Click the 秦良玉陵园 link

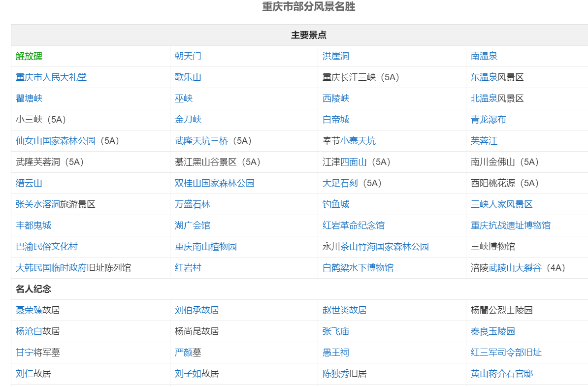[493, 331]
